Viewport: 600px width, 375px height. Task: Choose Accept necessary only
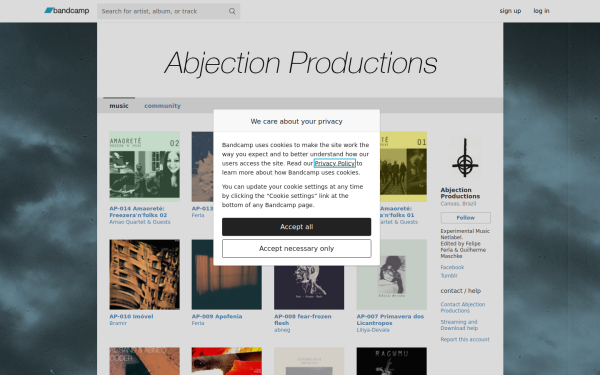point(297,248)
